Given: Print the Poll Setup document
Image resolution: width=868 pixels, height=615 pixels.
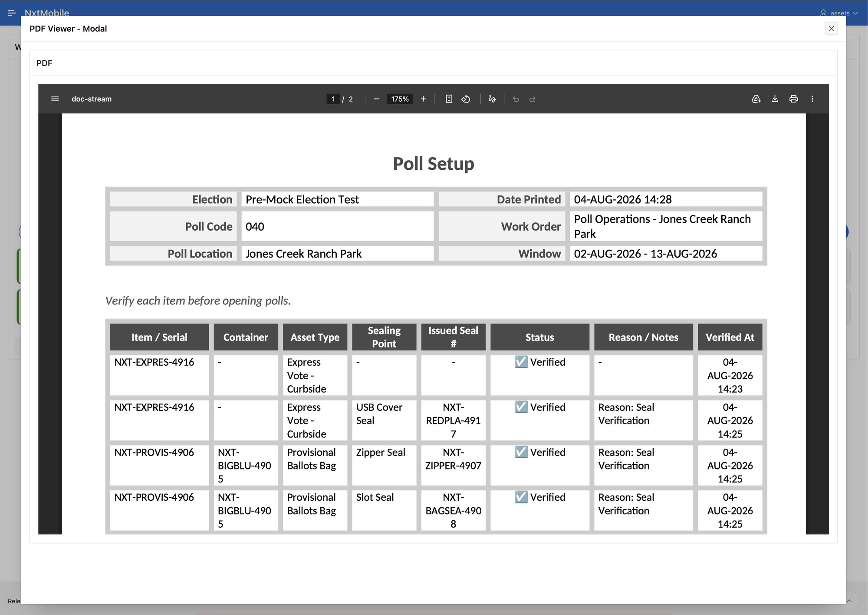Looking at the screenshot, I should (793, 99).
